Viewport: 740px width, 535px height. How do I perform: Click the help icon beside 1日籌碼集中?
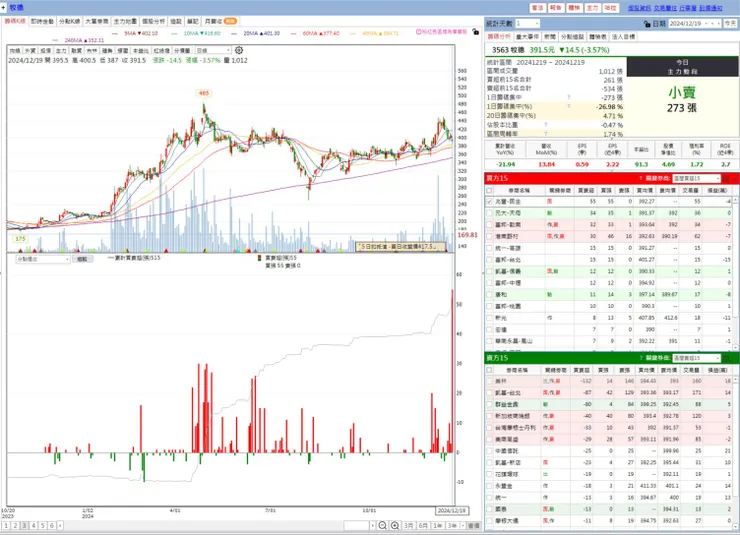pyautogui.click(x=568, y=97)
